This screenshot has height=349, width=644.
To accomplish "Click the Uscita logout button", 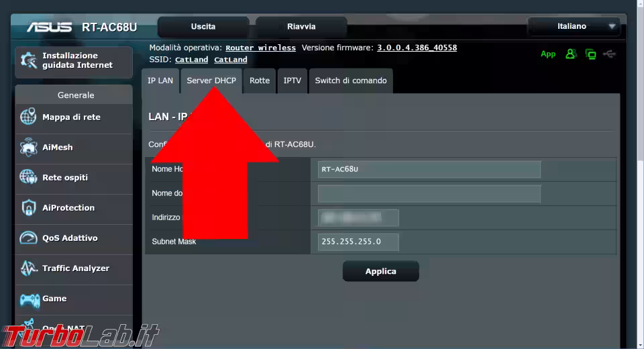I will (x=203, y=27).
